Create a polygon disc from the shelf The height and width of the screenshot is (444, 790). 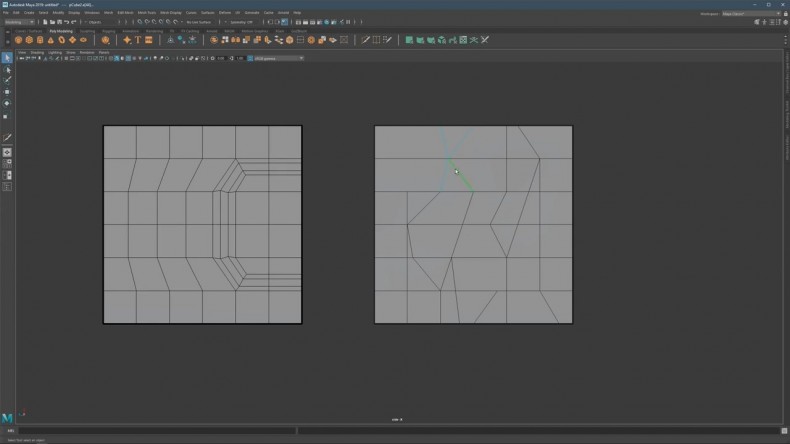pyautogui.click(x=84, y=40)
